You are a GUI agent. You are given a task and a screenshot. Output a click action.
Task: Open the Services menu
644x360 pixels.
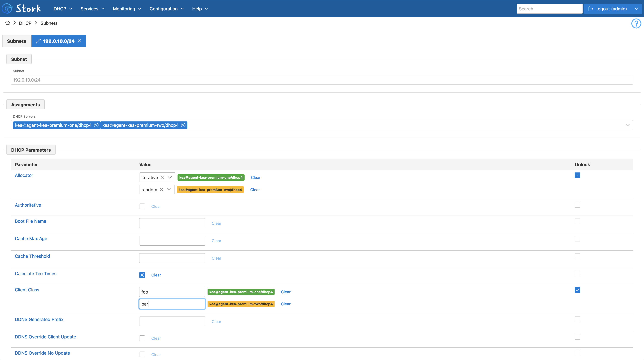coord(92,9)
